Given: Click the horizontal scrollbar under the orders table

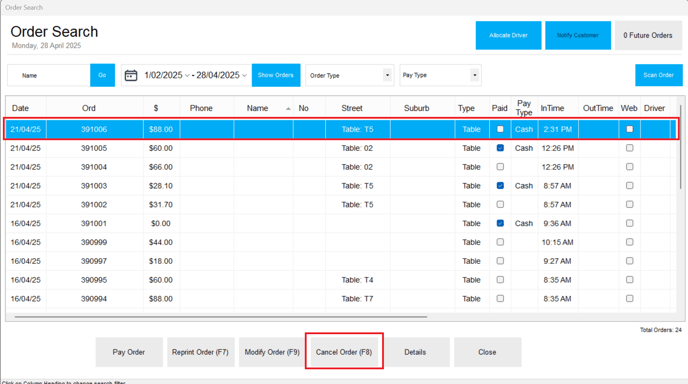Looking at the screenshot, I should coord(221,316).
